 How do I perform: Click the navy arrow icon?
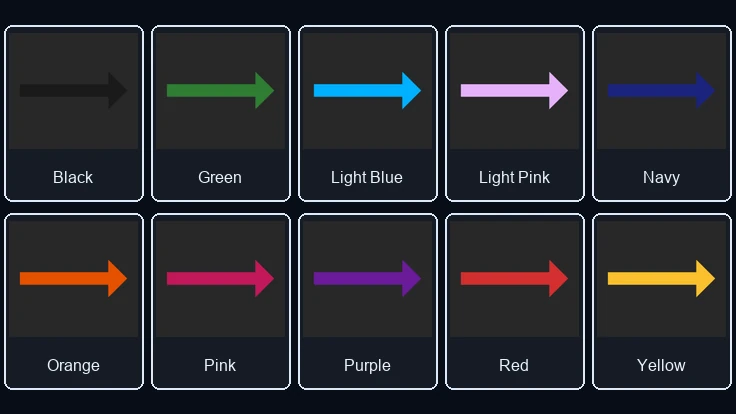coord(661,90)
